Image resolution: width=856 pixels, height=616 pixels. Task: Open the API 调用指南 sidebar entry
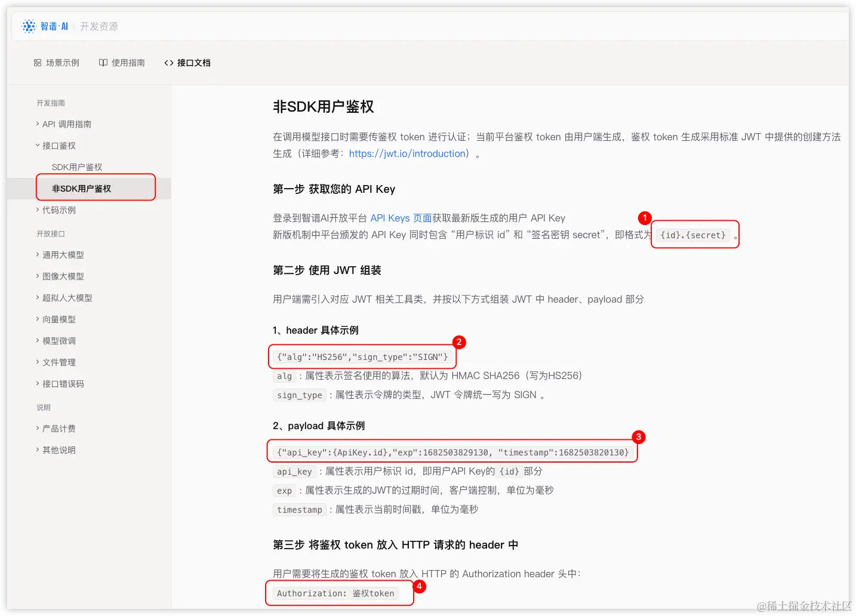(x=67, y=124)
